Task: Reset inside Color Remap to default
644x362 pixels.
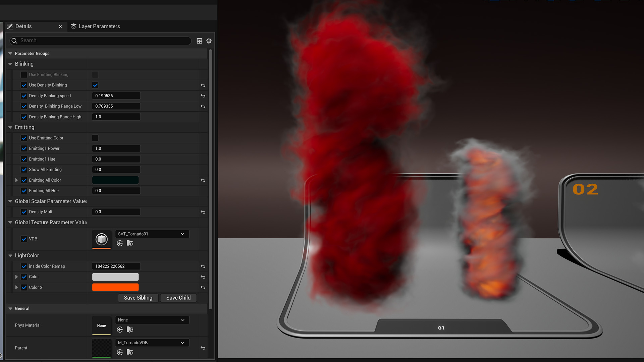Action: [203, 266]
